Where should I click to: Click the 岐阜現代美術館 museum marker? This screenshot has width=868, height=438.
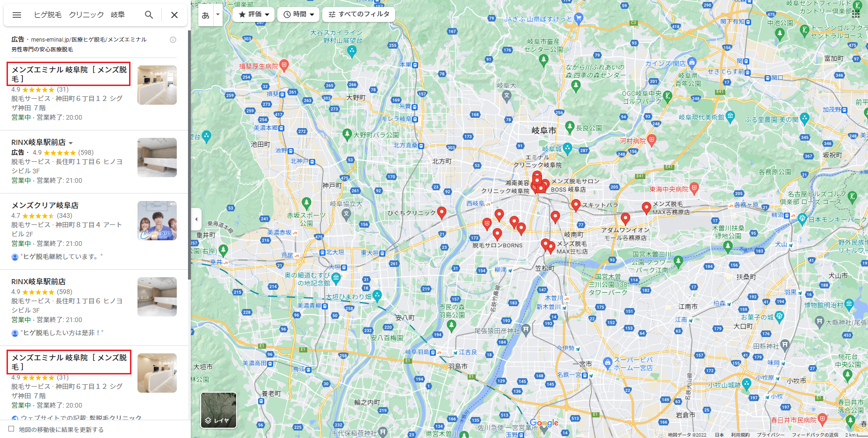[x=730, y=116]
